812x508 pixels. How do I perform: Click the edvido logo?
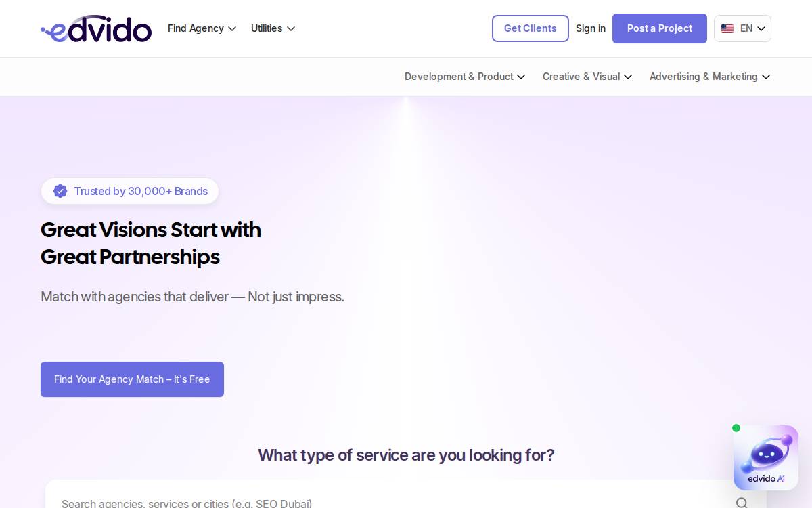[x=96, y=28]
